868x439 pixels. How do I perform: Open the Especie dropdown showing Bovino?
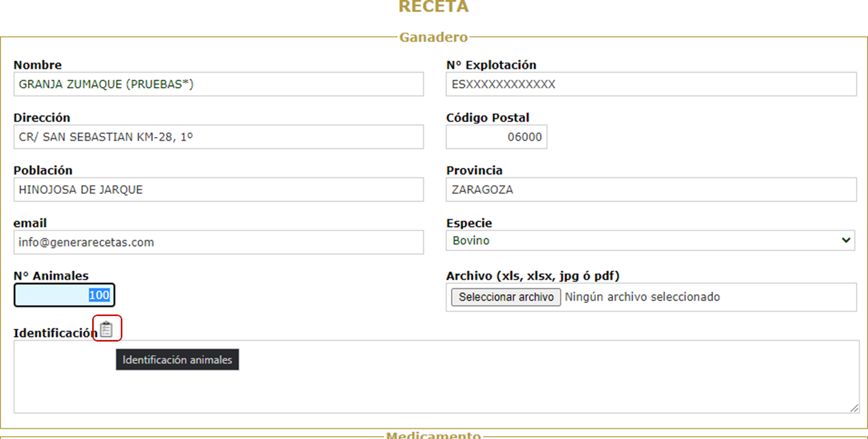pos(650,241)
